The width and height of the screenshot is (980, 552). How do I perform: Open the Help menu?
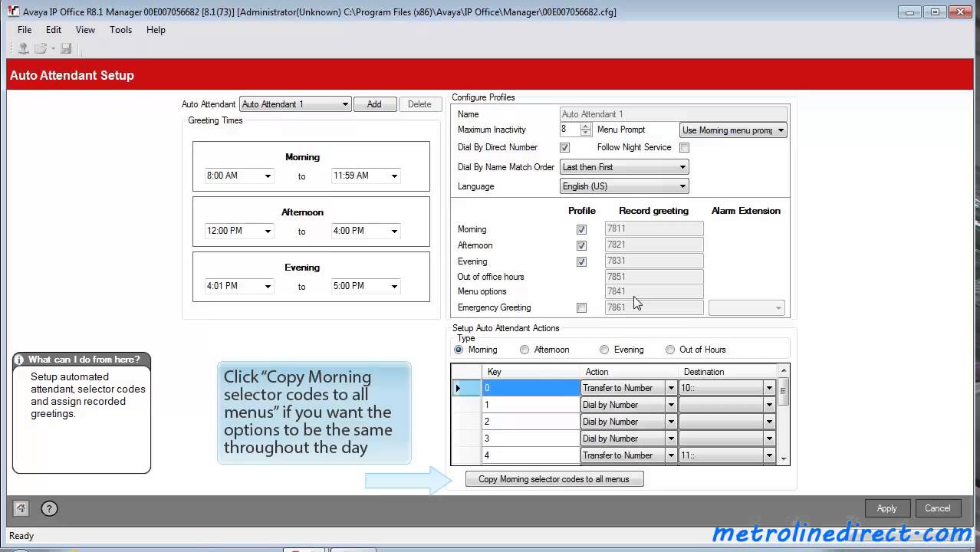pos(156,30)
